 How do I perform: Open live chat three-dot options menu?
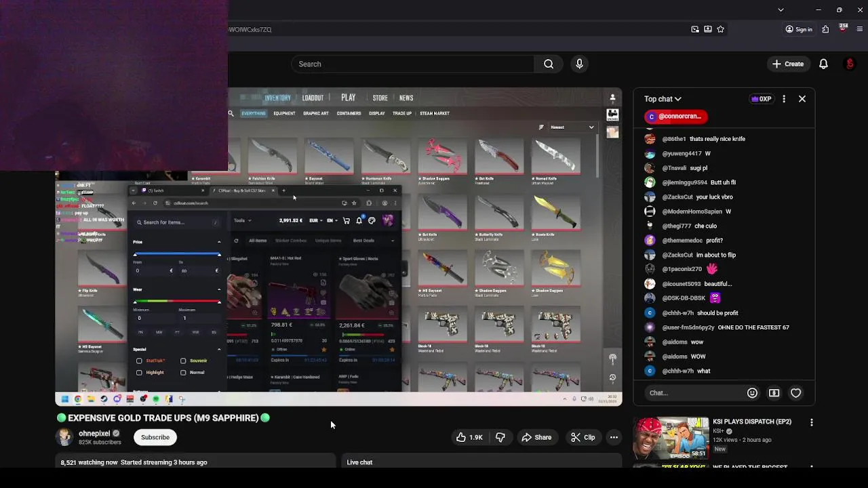point(784,99)
